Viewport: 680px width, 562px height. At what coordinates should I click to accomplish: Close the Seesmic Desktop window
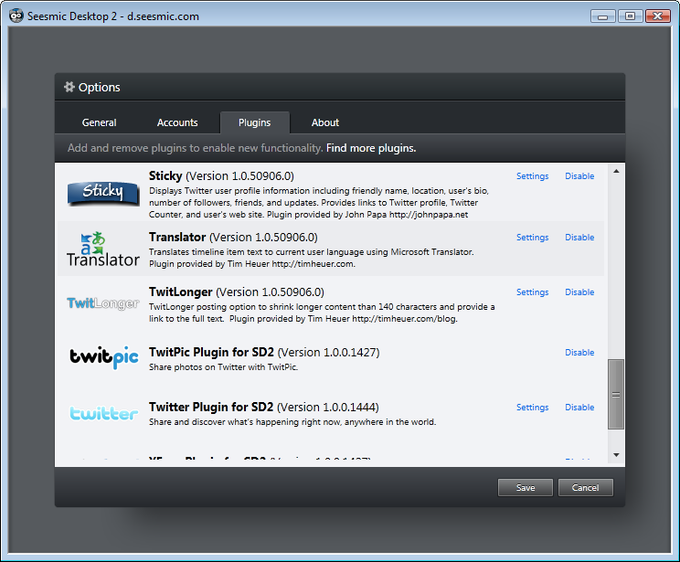click(658, 16)
